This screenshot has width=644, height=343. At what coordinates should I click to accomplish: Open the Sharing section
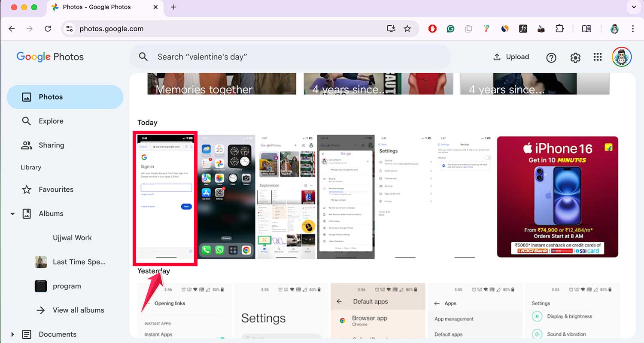52,145
